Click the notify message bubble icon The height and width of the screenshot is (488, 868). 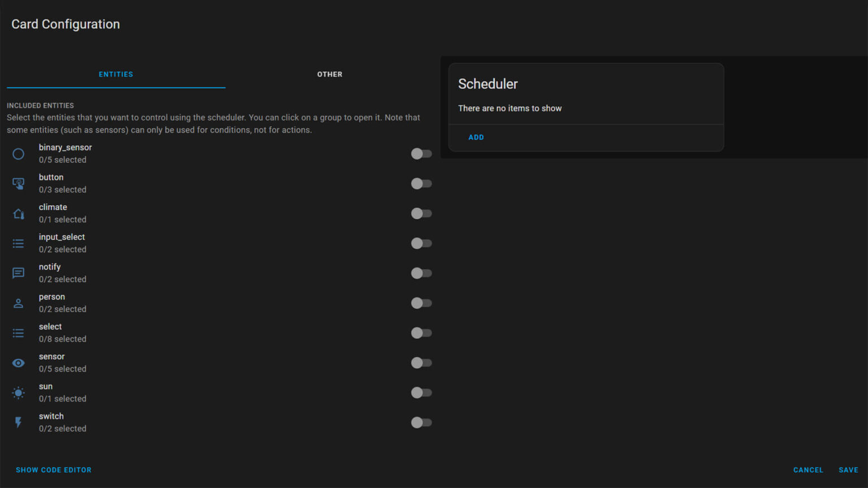pos(18,273)
